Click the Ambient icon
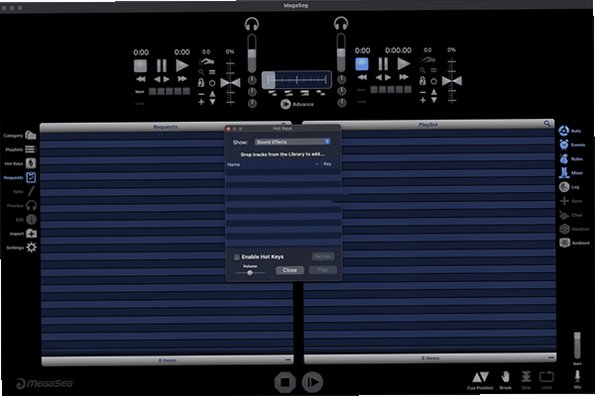The height and width of the screenshot is (396, 595). (x=565, y=243)
